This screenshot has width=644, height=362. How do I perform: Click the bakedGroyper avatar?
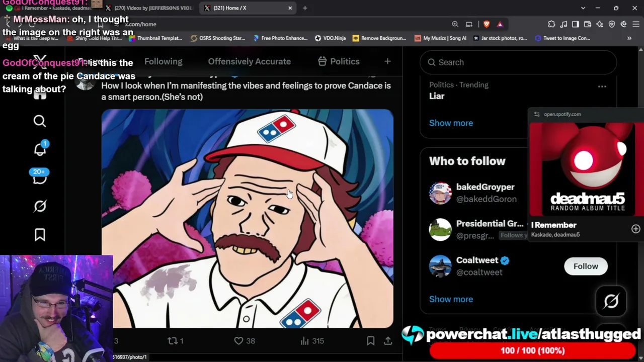point(440,193)
